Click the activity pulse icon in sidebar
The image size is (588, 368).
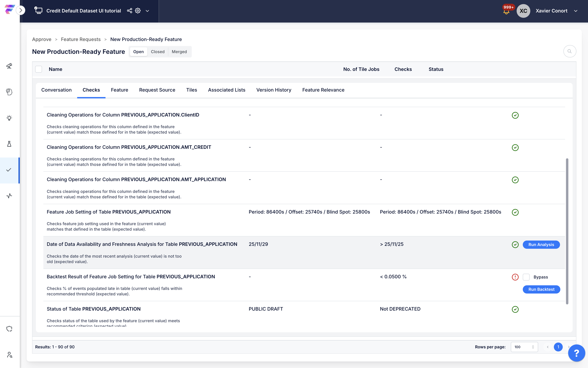(x=9, y=196)
